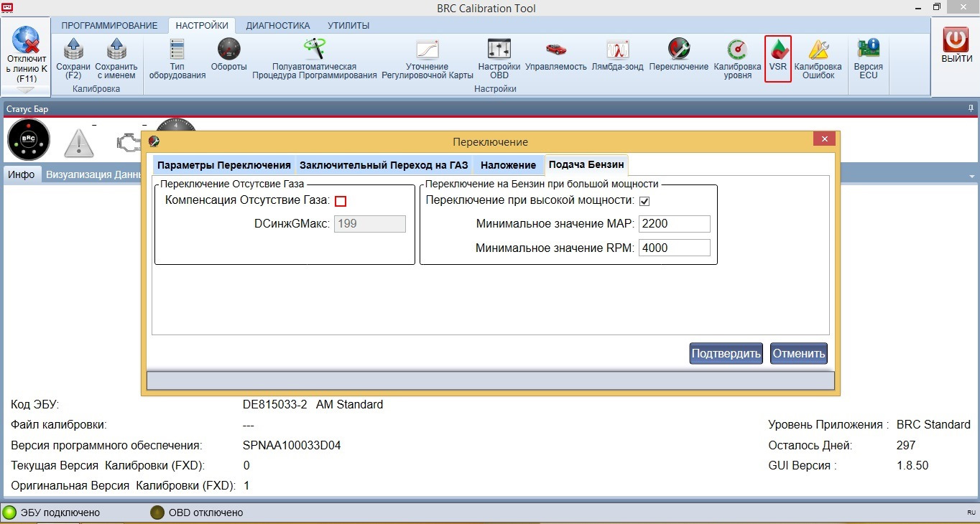Click ECU code DE815033-2 AM Standard
Image resolution: width=980 pixels, height=524 pixels.
[x=313, y=404]
